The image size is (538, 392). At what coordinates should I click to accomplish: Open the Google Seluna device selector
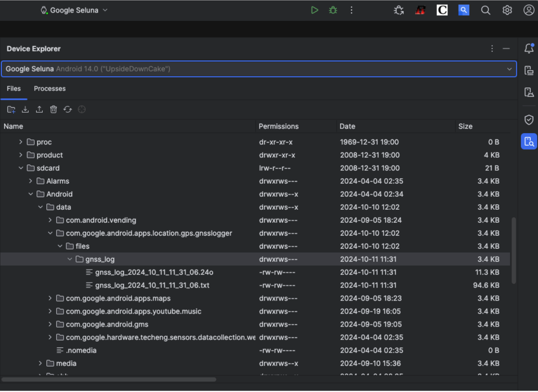[x=74, y=10]
